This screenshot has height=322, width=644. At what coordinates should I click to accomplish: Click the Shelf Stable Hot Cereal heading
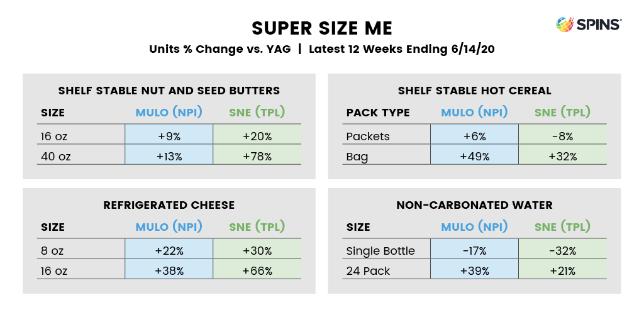474,91
